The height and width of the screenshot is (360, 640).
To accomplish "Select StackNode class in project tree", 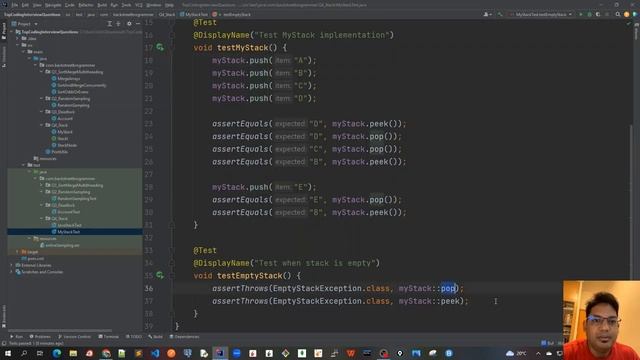I will pos(67,145).
